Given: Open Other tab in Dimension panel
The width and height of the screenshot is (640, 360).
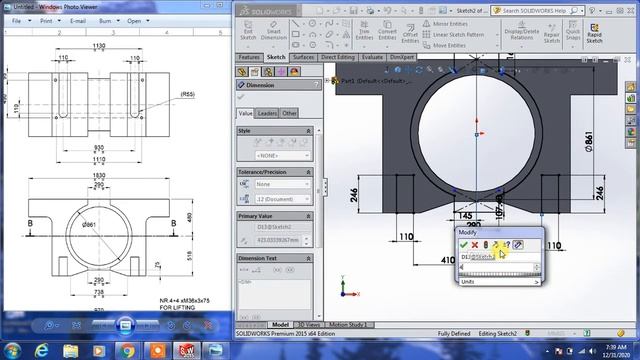Looking at the screenshot, I should click(289, 113).
